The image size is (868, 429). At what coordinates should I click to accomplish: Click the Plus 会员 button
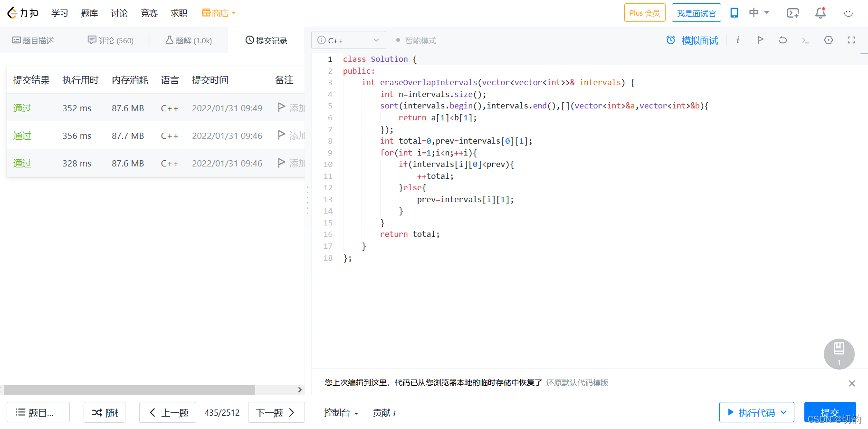tap(645, 13)
